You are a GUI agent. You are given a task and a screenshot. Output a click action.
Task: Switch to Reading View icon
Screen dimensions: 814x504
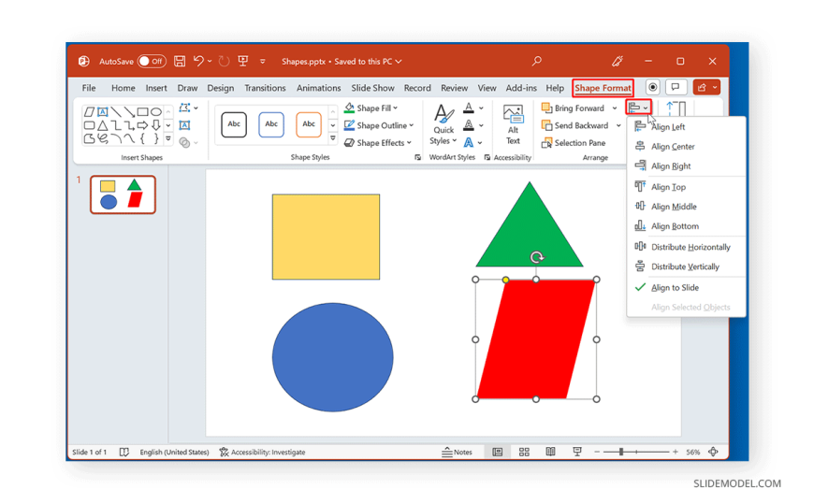tap(550, 452)
